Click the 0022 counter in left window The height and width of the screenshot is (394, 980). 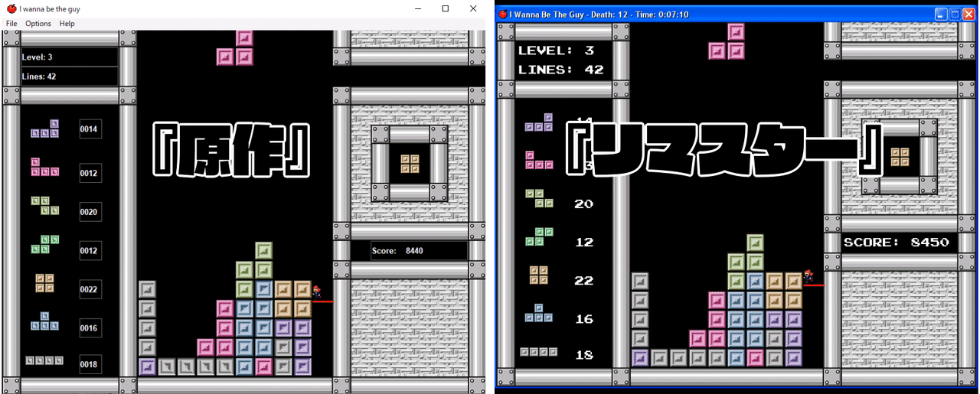90,289
